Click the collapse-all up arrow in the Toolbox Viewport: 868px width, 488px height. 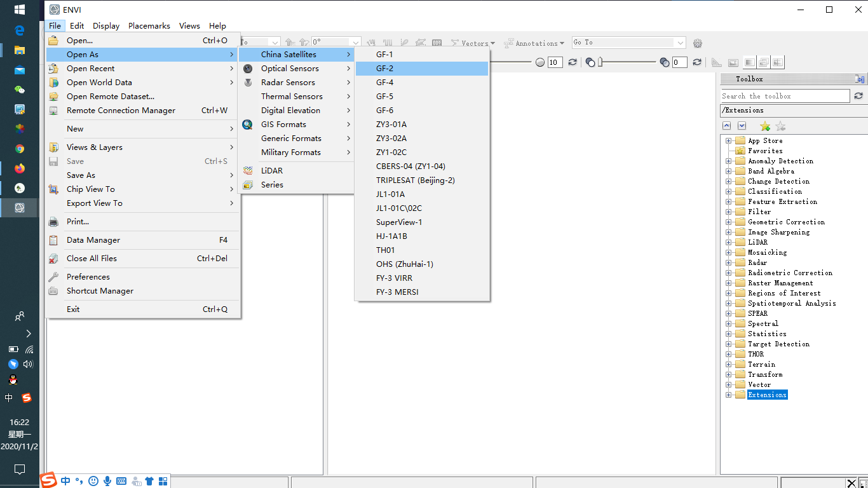727,126
